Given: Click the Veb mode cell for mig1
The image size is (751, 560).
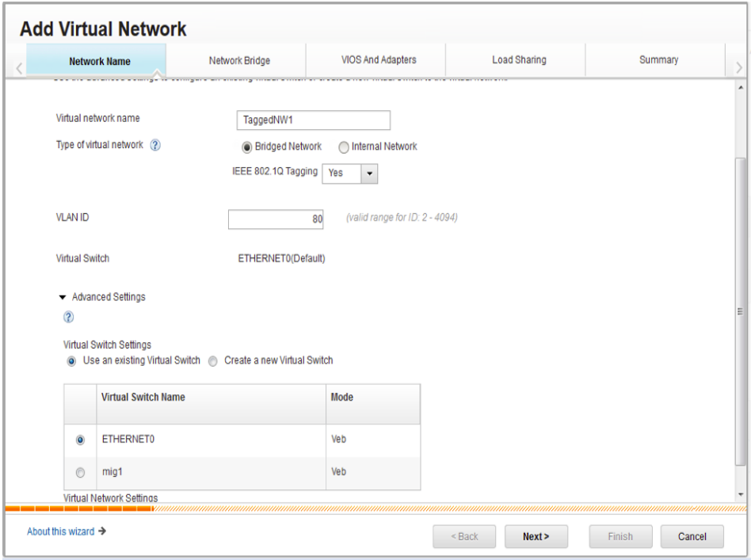Looking at the screenshot, I should [373, 473].
